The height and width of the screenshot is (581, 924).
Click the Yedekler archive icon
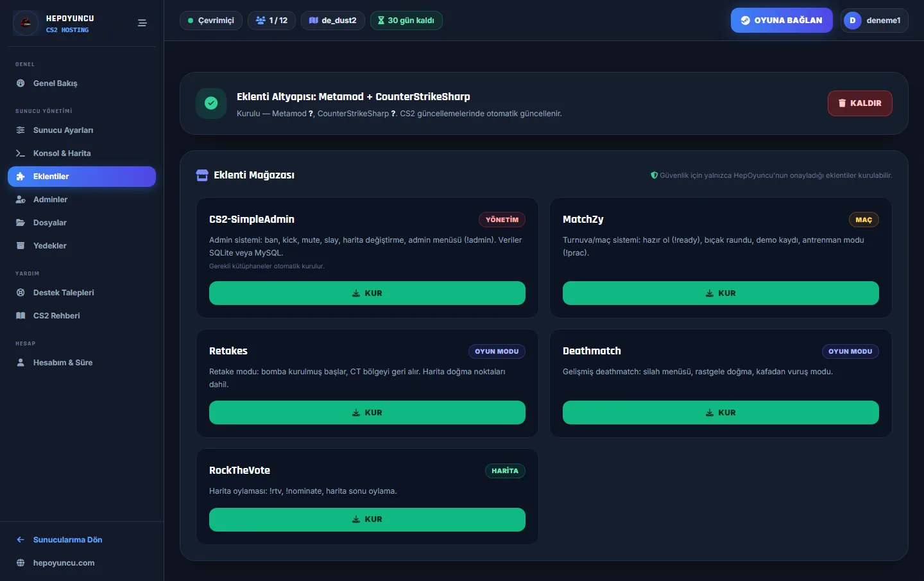(x=21, y=246)
